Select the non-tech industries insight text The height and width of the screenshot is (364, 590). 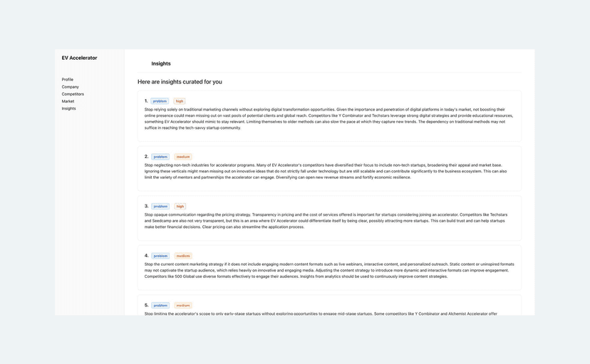pyautogui.click(x=326, y=171)
